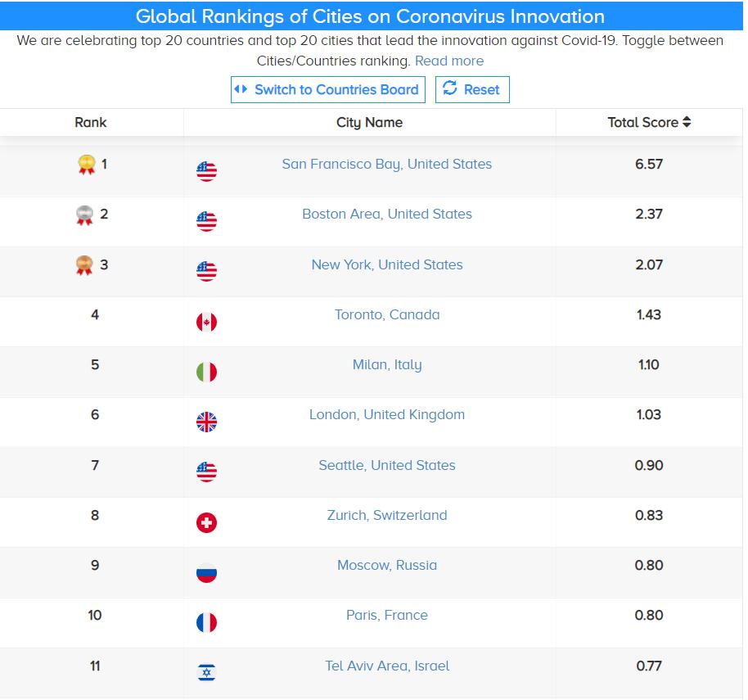Click the City Name column header
This screenshot has width=748, height=700.
(369, 123)
